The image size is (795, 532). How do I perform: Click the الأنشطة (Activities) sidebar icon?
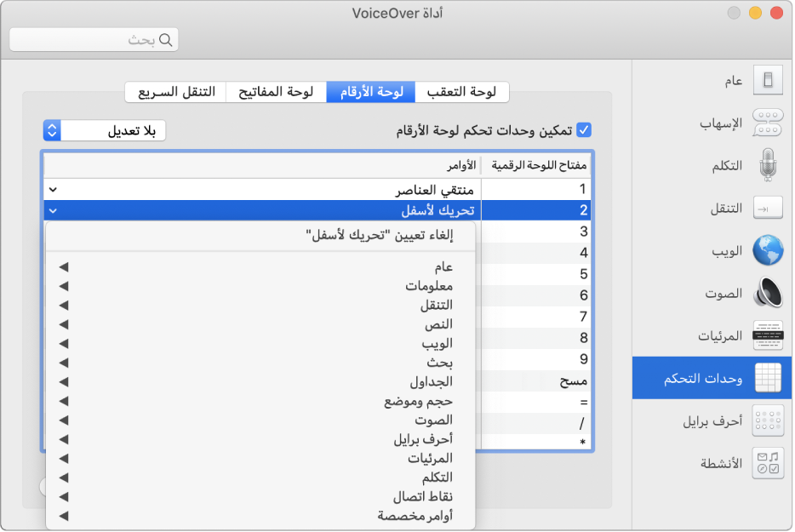768,462
